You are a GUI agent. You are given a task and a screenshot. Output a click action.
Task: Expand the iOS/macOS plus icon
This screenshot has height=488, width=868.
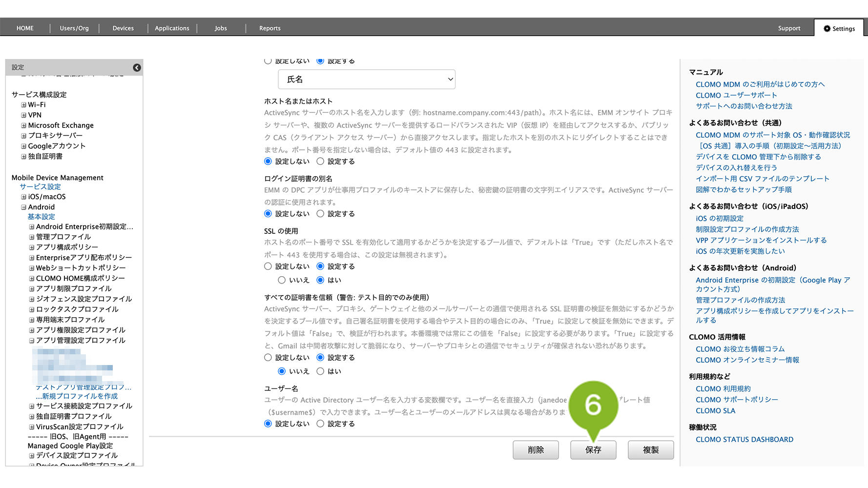[x=23, y=197]
